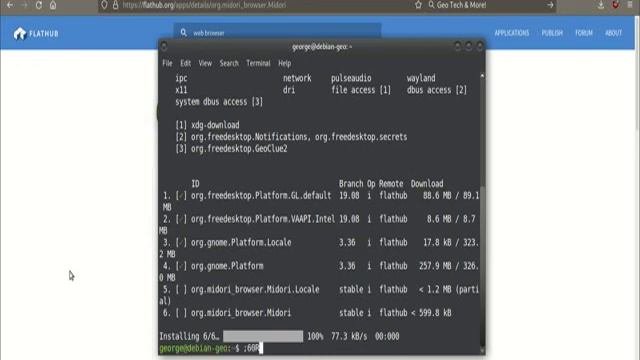The height and width of the screenshot is (360, 640).
Task: Click the system dbus access [3] text
Action: pos(219,102)
